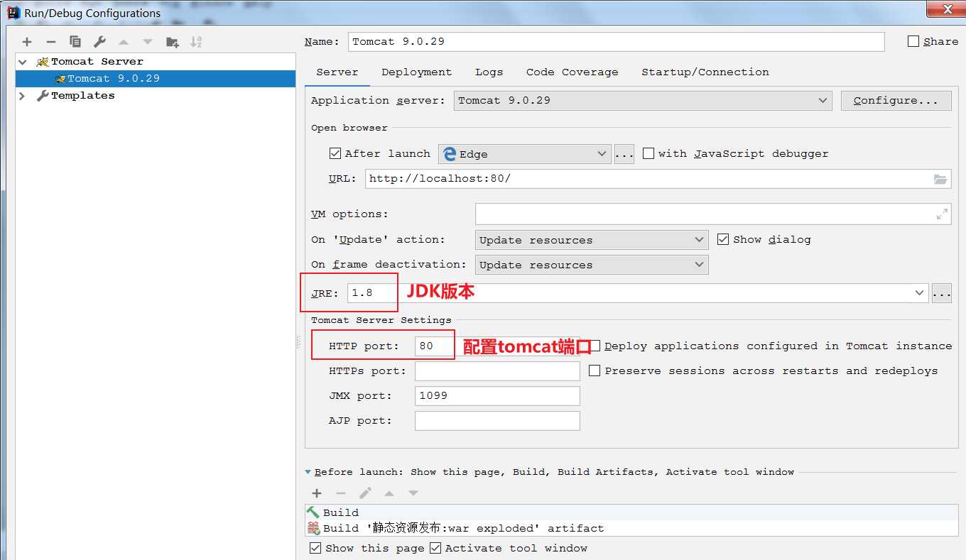Expand the VM options editor
The height and width of the screenshot is (560, 966).
[943, 214]
